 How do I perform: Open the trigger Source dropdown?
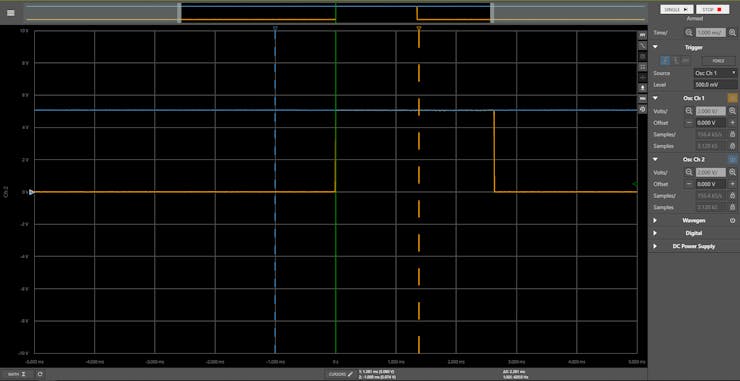(715, 73)
